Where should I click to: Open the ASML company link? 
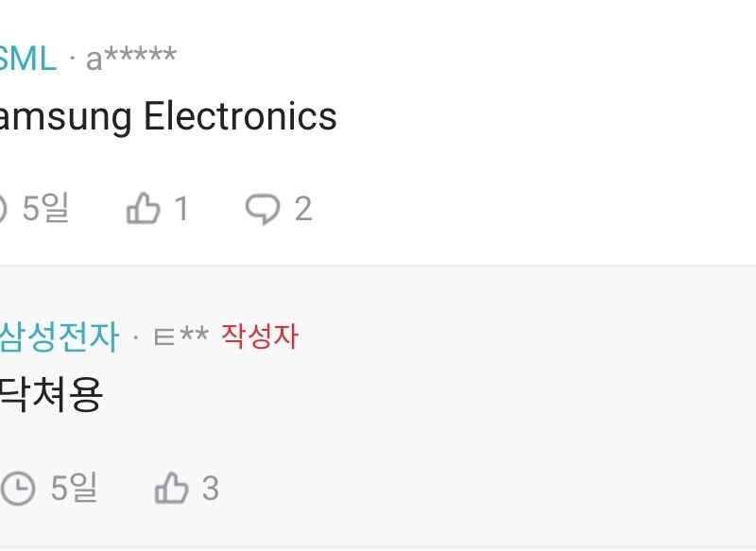pyautogui.click(x=27, y=59)
